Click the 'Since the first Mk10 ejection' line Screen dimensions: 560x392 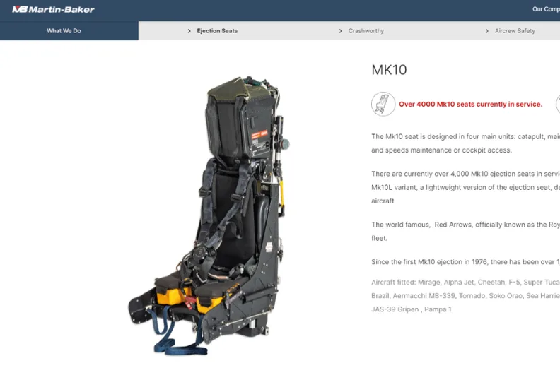(465, 262)
